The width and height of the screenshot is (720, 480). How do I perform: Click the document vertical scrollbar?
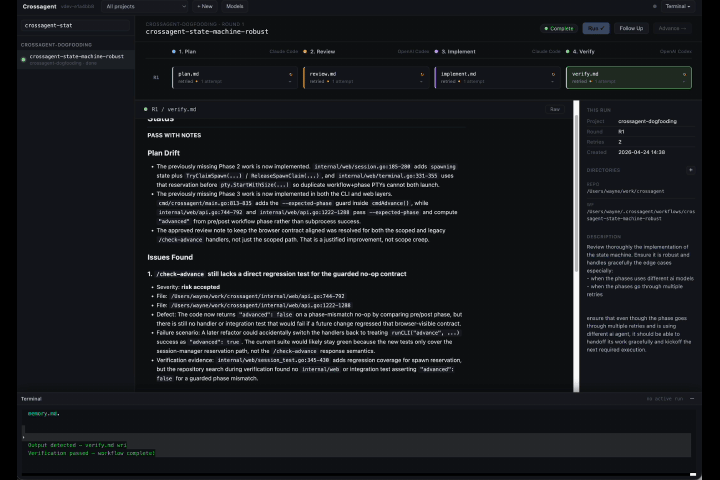click(576, 193)
